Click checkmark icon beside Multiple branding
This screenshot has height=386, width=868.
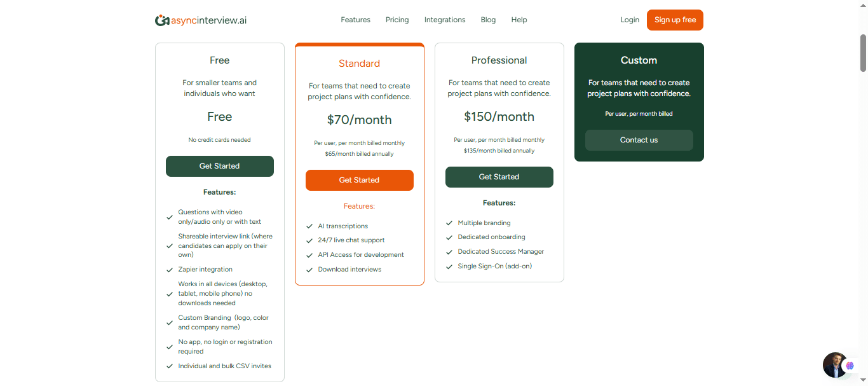click(x=449, y=223)
